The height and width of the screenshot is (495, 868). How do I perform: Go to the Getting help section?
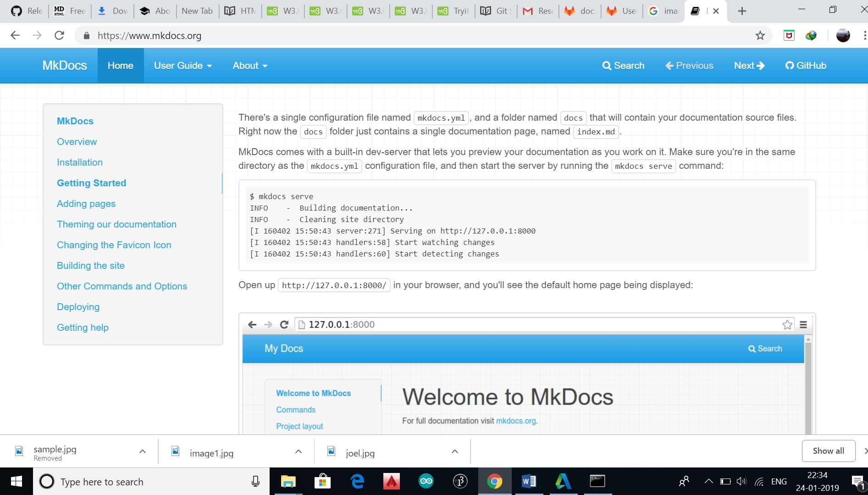coord(83,328)
